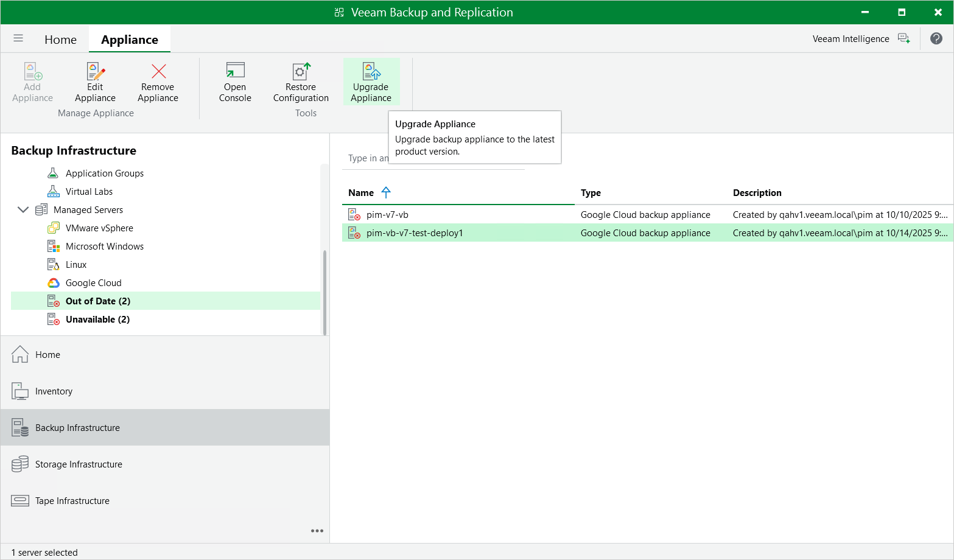The image size is (954, 560).
Task: Select the Application Groups flask icon
Action: (54, 173)
